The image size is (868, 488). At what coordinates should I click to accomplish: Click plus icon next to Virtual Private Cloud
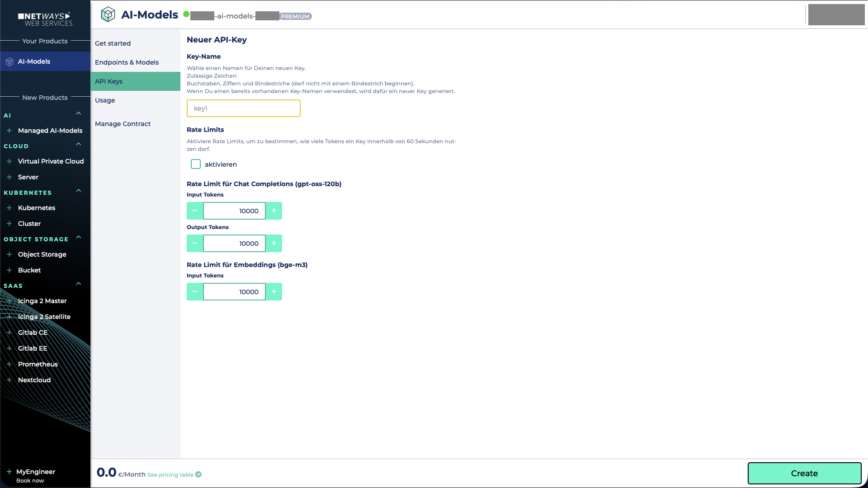[x=9, y=161]
